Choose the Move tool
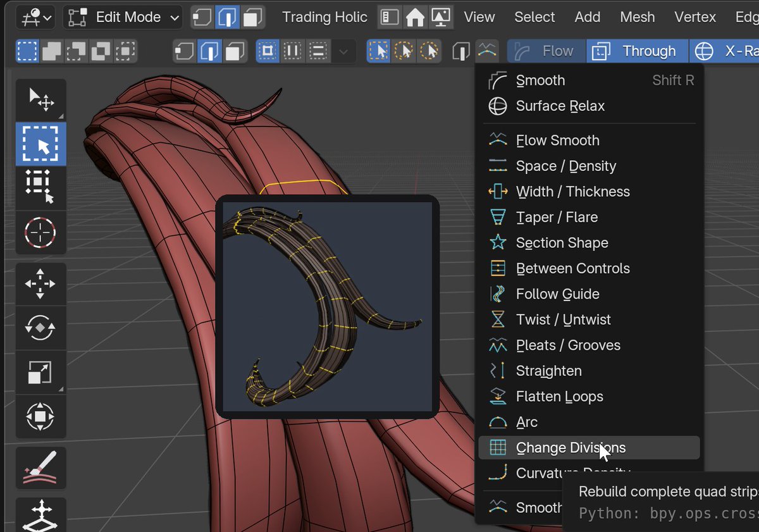The height and width of the screenshot is (532, 759). point(41,284)
